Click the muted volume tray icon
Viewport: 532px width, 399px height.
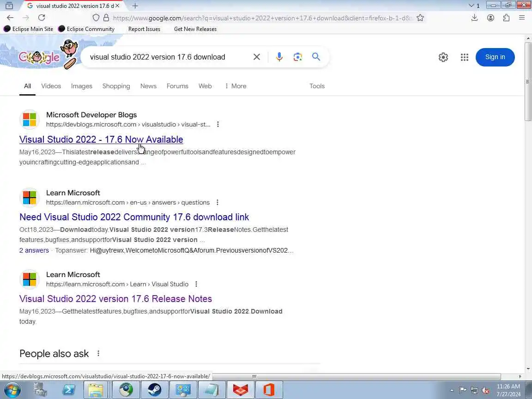point(485,391)
